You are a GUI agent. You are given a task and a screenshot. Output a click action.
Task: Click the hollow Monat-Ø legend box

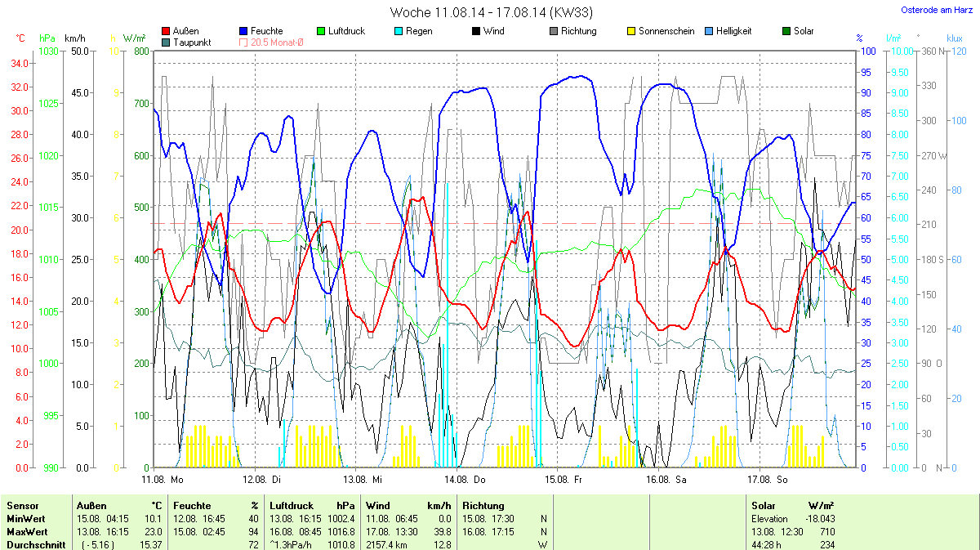(x=243, y=42)
